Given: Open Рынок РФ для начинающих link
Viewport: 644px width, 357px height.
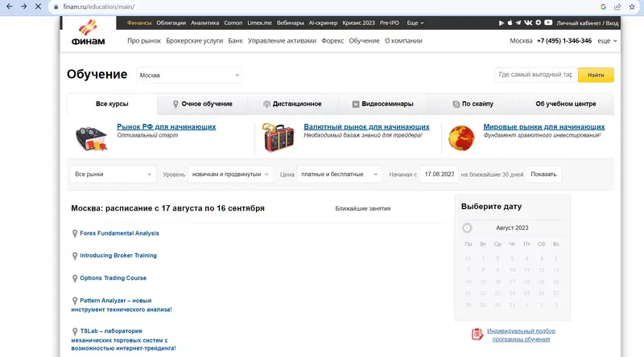Looking at the screenshot, I should coord(167,127).
